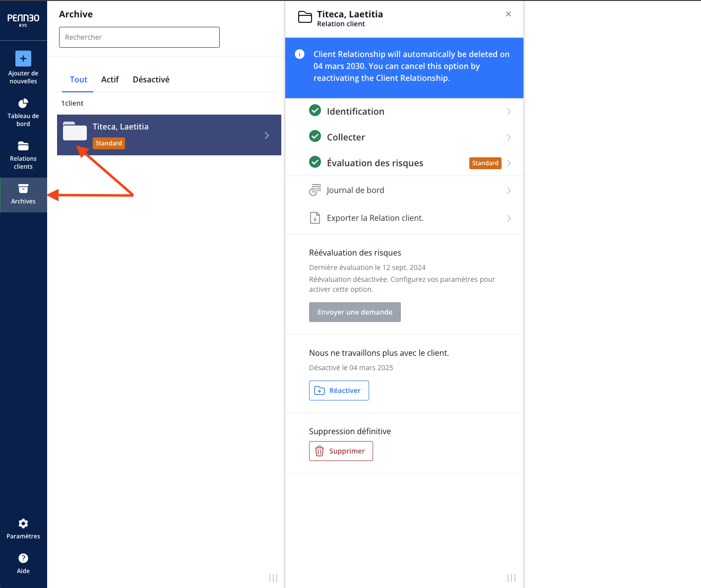The width and height of the screenshot is (701, 588).
Task: Click the Penneo KYC logo
Action: tap(23, 20)
